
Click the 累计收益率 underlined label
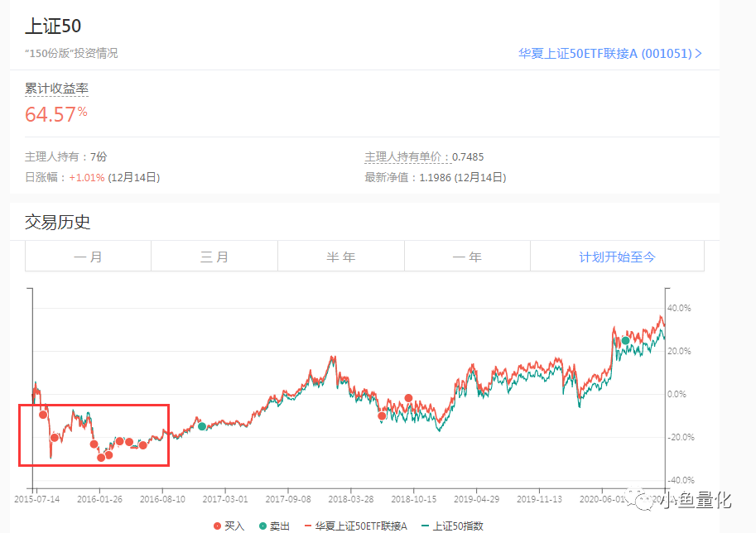pos(56,89)
